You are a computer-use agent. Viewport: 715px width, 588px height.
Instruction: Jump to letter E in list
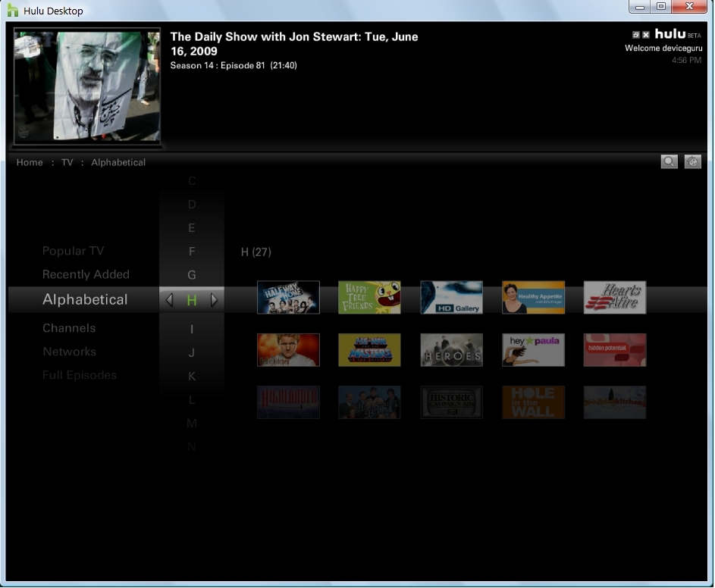[192, 228]
